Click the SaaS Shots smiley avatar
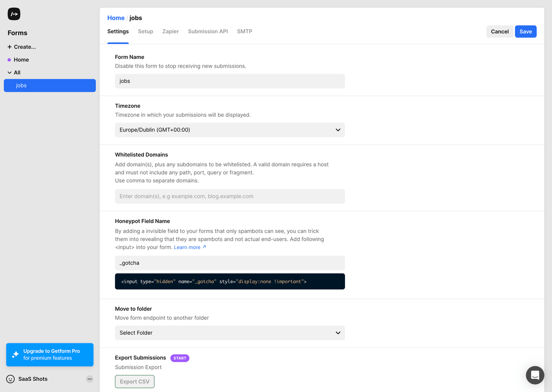Screen dimensions: 552x392 (11, 379)
